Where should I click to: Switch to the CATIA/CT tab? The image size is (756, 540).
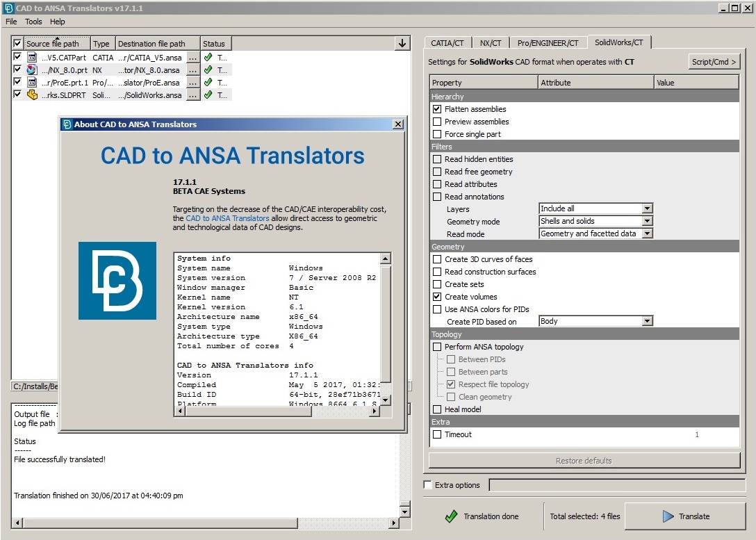coord(447,43)
